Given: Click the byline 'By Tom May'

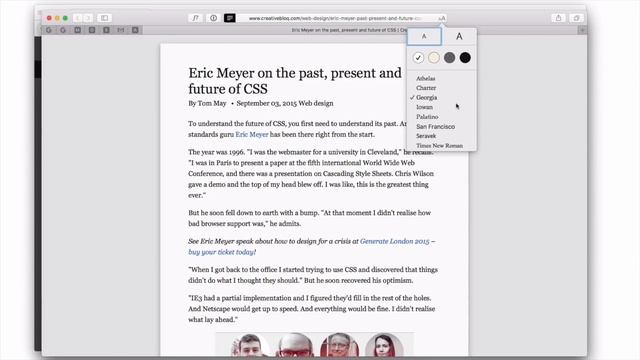Looking at the screenshot, I should click(207, 103).
